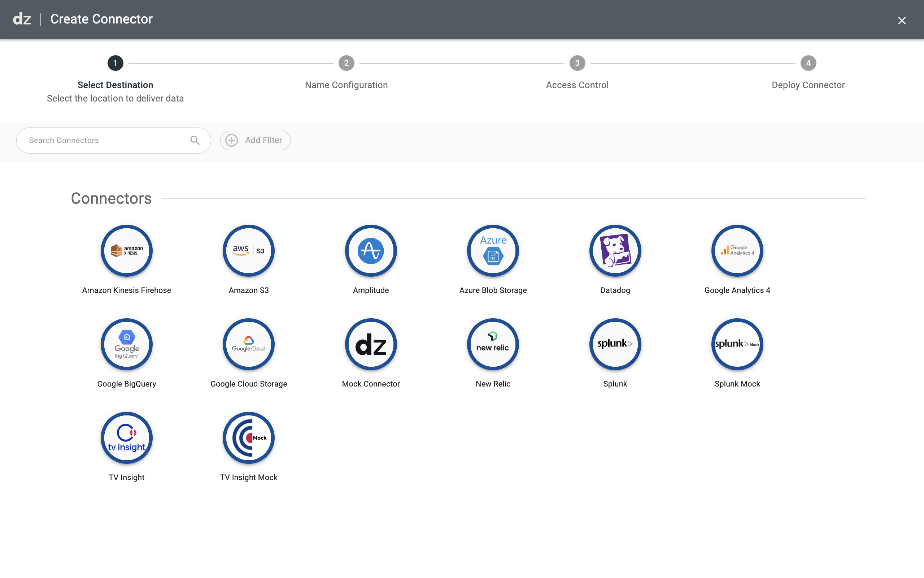Pick the Amplitude connector icon
The width and height of the screenshot is (924, 578).
[x=371, y=251]
